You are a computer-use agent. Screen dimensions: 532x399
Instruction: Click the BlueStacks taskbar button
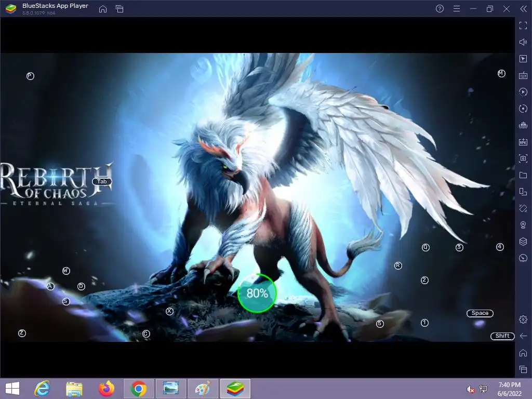click(x=235, y=389)
